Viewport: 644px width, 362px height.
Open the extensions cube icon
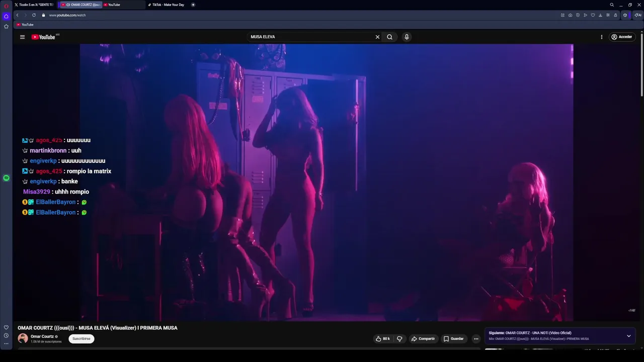click(x=625, y=15)
